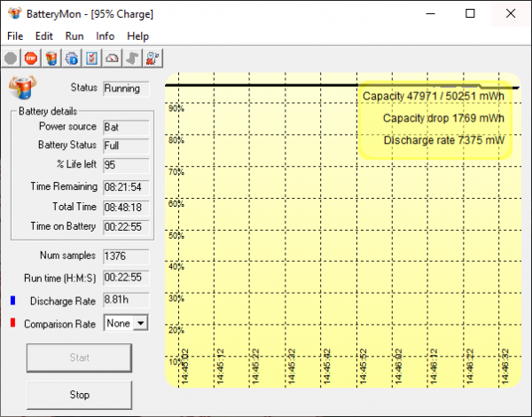Click the muscular battery logo beside Status
Image resolution: width=532 pixels, height=417 pixels.
coord(21,89)
